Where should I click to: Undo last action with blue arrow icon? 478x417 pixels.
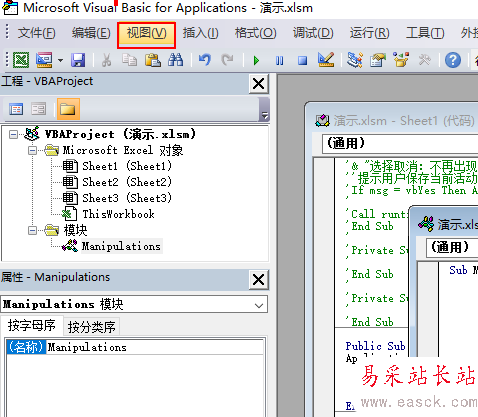(205, 60)
